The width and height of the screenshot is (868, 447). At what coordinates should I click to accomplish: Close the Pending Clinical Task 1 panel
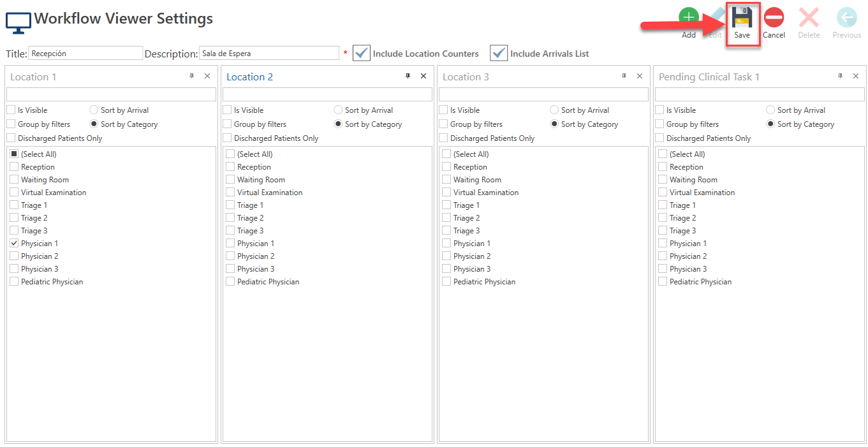coord(856,76)
